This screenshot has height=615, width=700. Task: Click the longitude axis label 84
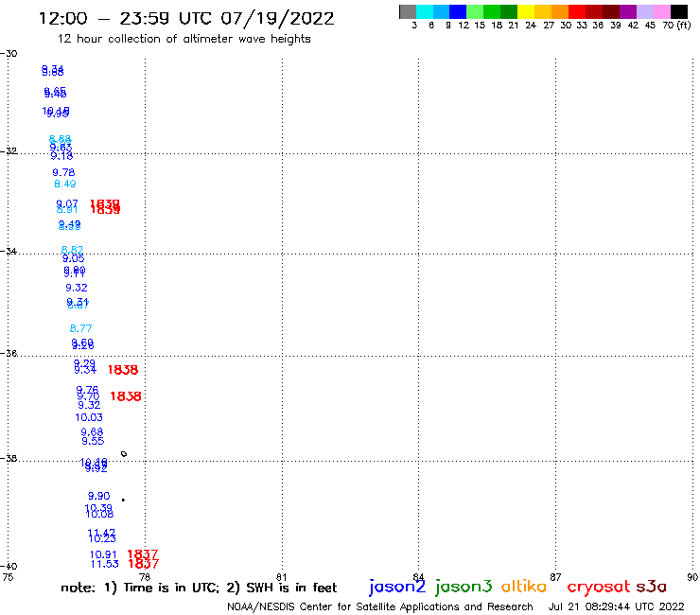(418, 577)
